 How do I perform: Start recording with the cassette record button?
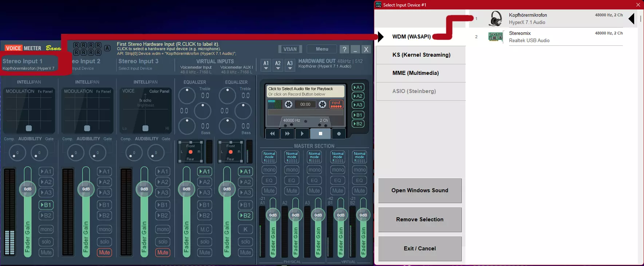(339, 134)
